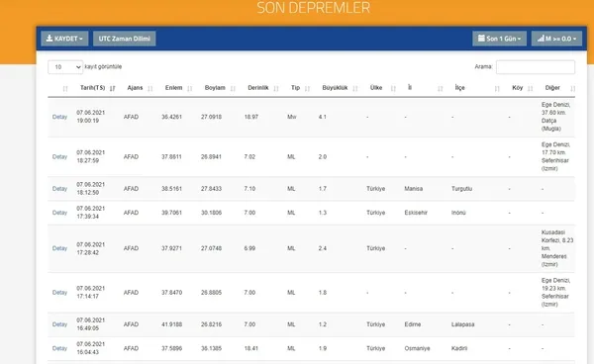Click the depth value 18.97
The image size is (594, 364).
(251, 117)
